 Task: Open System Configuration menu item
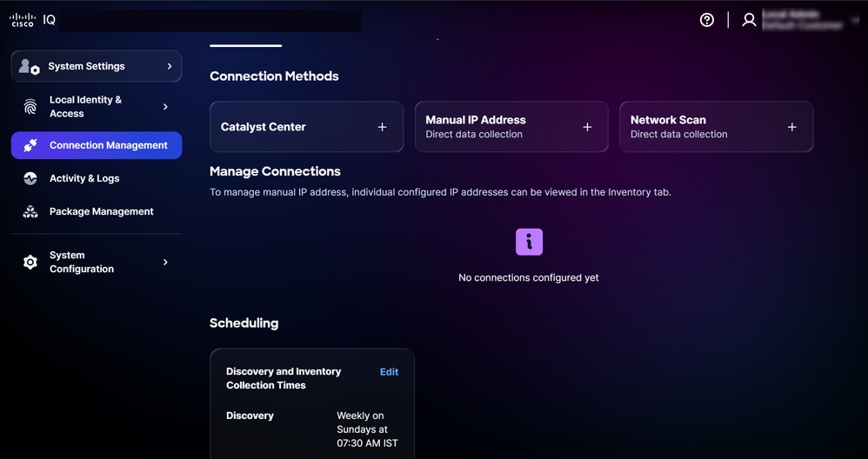[x=97, y=263]
